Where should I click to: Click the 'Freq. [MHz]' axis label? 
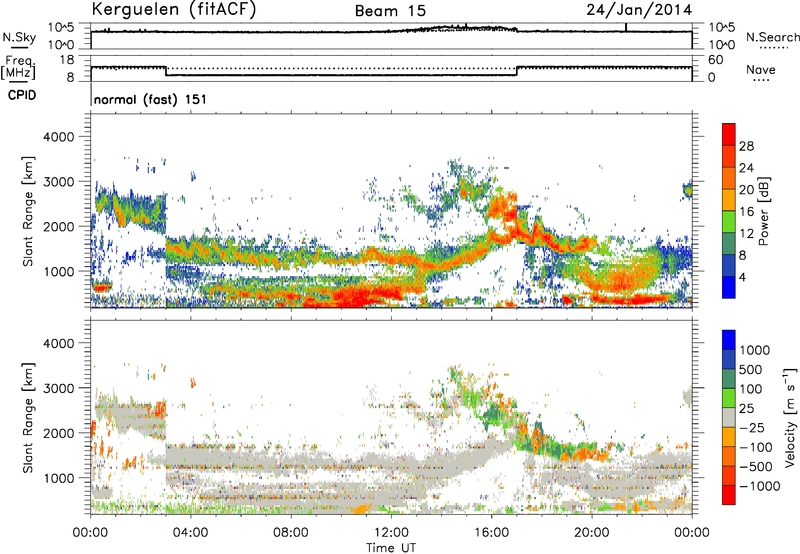click(19, 68)
